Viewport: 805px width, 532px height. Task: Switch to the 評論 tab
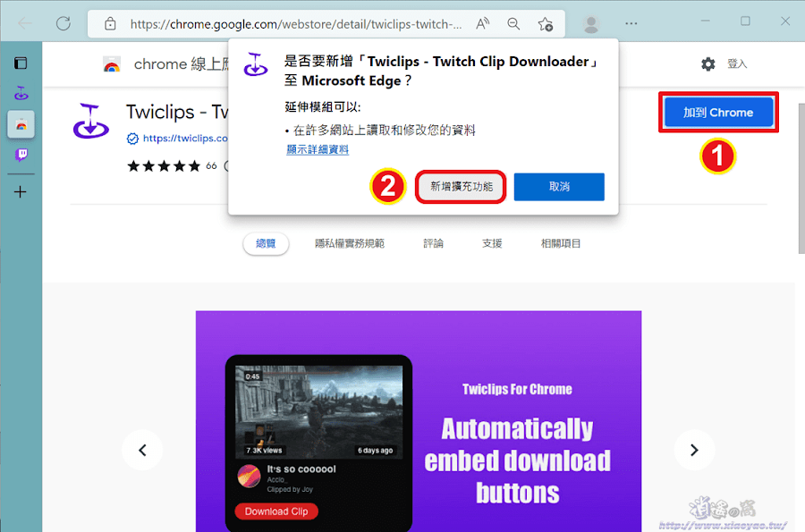(x=433, y=243)
